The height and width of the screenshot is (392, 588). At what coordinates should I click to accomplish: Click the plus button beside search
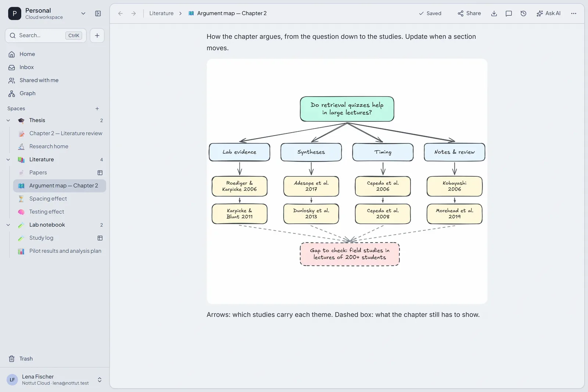coord(97,36)
